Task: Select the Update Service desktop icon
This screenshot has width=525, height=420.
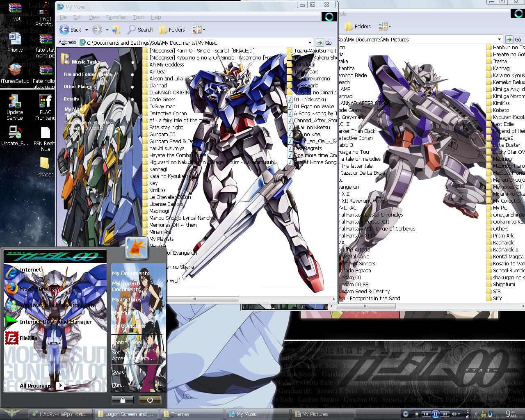Action: pyautogui.click(x=15, y=107)
